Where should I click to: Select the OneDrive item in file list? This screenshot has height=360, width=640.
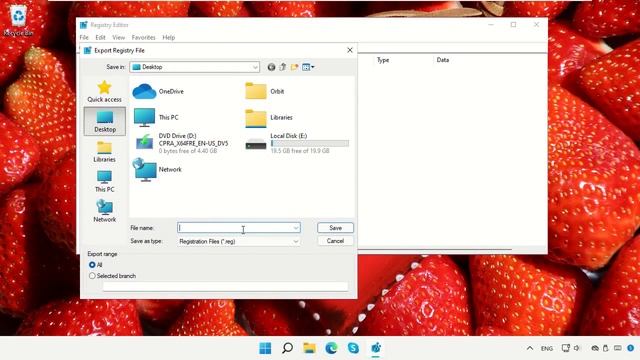159,91
